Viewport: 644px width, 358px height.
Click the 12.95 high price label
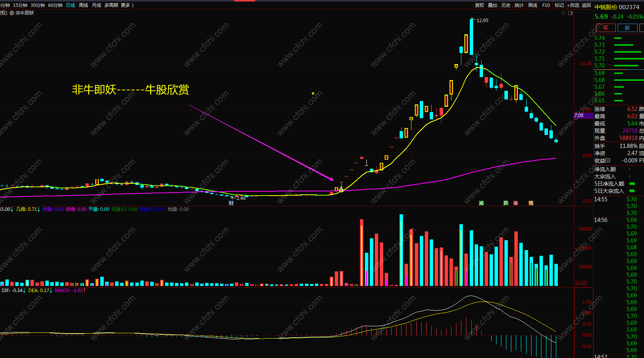tap(482, 21)
